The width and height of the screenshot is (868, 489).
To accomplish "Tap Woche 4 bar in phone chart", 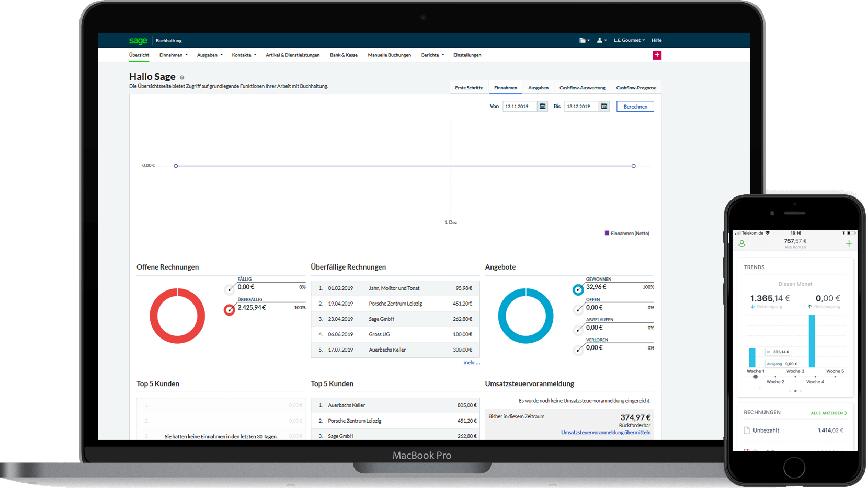I will coord(812,341).
